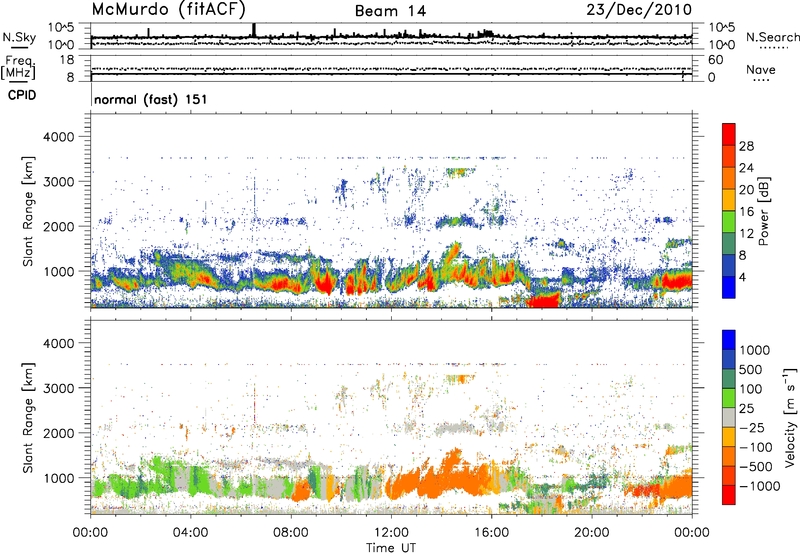Click the "12:00" time tick label
Viewport: 800px width, 554px height.
tap(391, 533)
